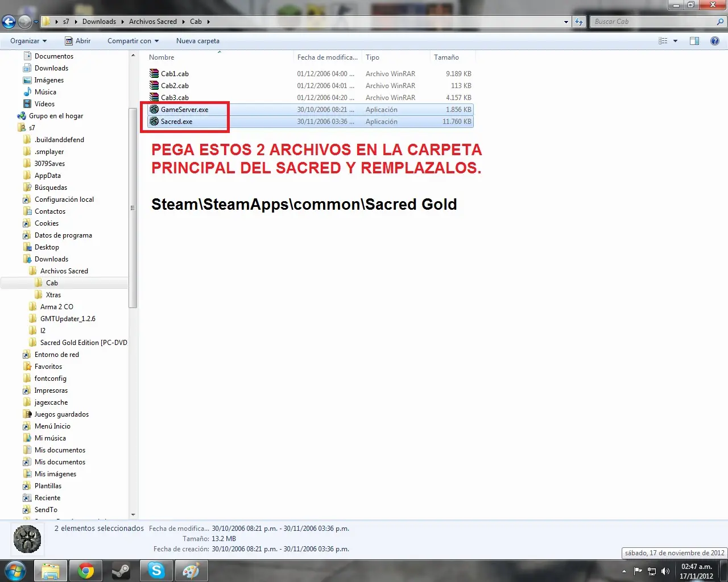Open the Organizar dropdown menu
Viewport: 728px width, 582px height.
[28, 41]
